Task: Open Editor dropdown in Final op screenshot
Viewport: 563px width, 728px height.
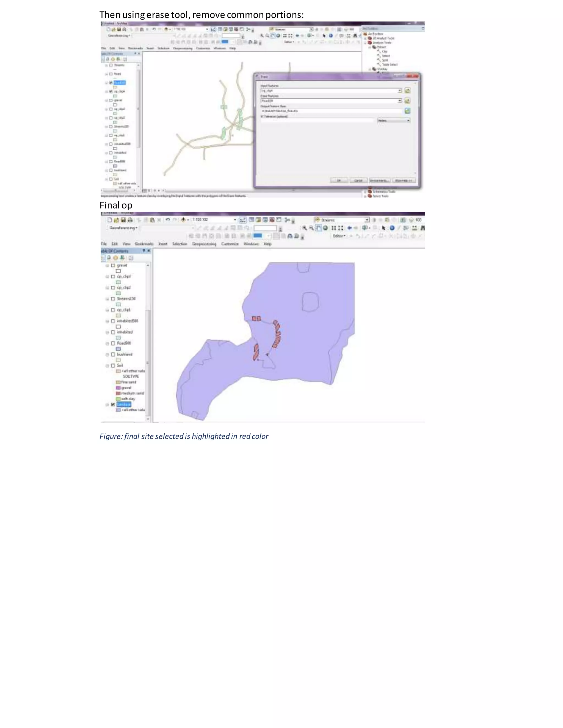Action: tap(339, 236)
